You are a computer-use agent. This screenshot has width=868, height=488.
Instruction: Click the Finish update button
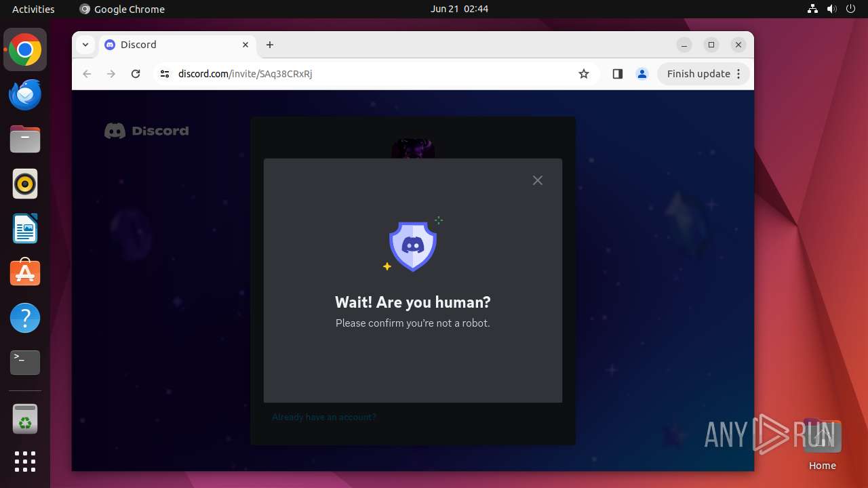[703, 74]
